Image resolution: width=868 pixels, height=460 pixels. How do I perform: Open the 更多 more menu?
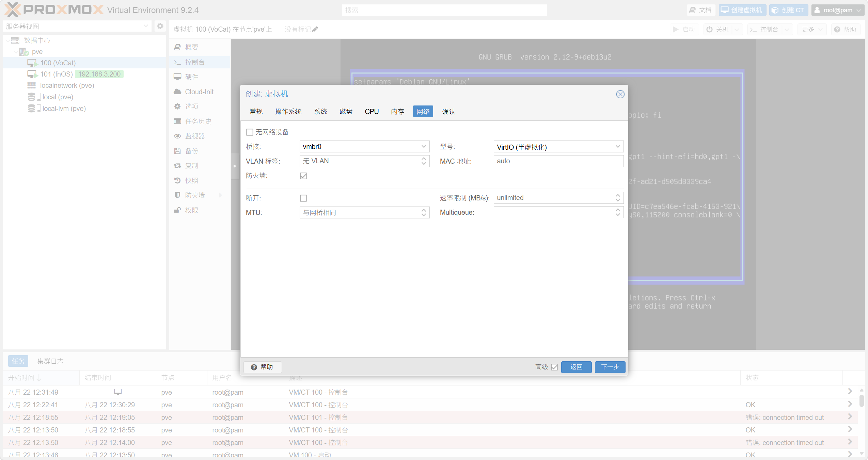[x=812, y=30]
